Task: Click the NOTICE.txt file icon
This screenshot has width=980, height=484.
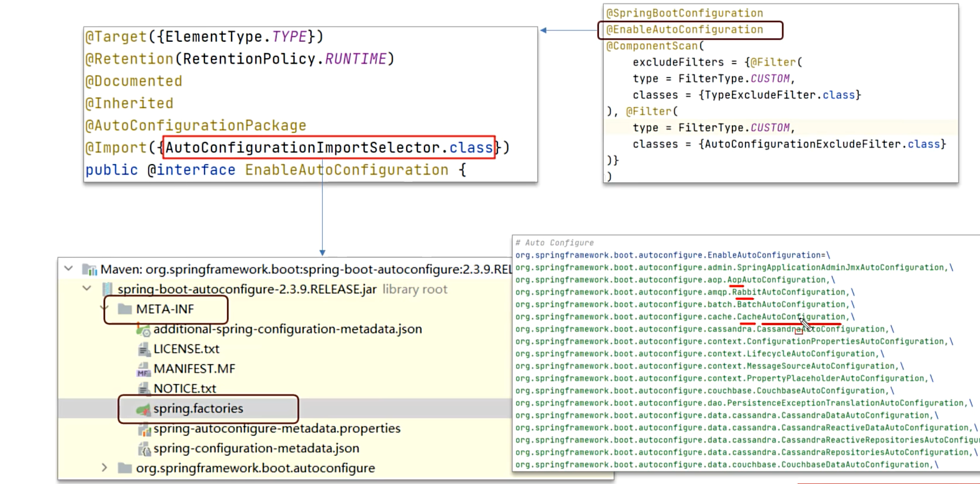Action: pos(143,389)
